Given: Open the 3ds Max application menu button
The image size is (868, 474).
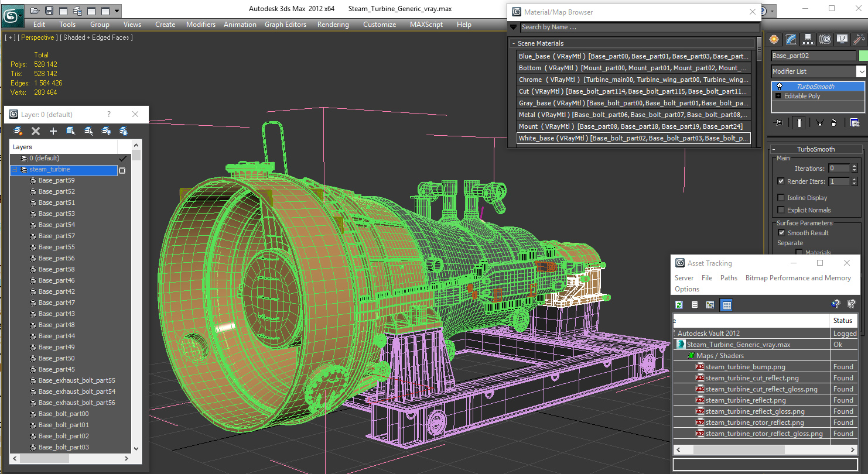Looking at the screenshot, I should pos(12,16).
